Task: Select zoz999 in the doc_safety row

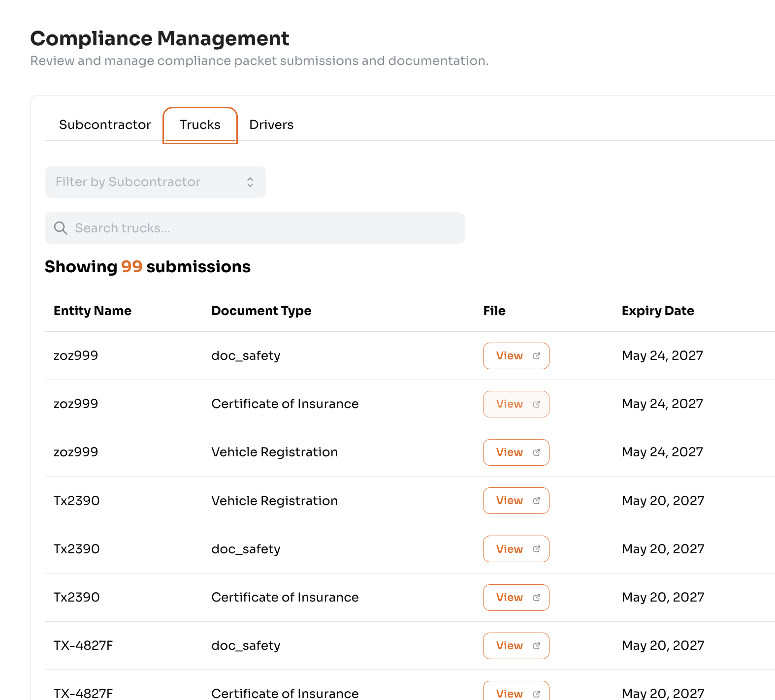Action: point(76,355)
